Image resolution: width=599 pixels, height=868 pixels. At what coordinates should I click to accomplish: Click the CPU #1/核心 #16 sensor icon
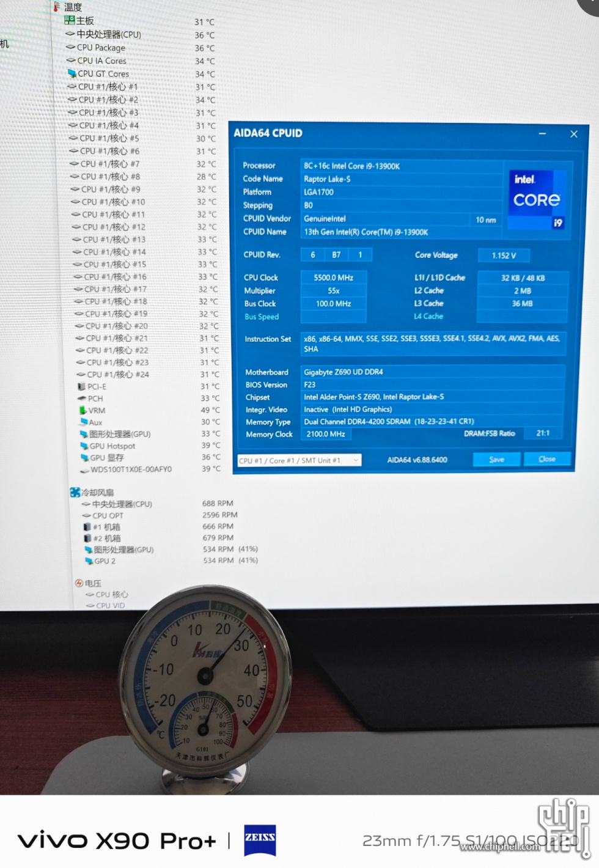click(x=78, y=276)
